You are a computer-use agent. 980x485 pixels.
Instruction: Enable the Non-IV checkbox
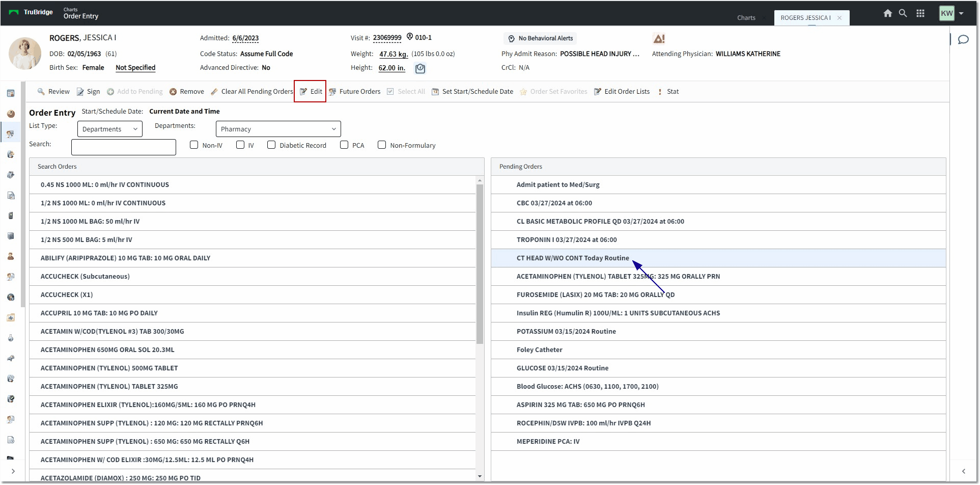[x=194, y=145]
